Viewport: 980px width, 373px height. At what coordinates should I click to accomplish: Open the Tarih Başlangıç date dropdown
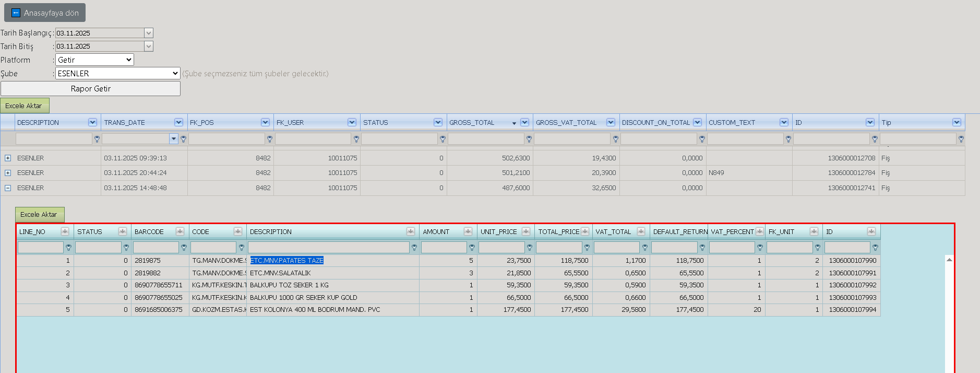pos(149,33)
